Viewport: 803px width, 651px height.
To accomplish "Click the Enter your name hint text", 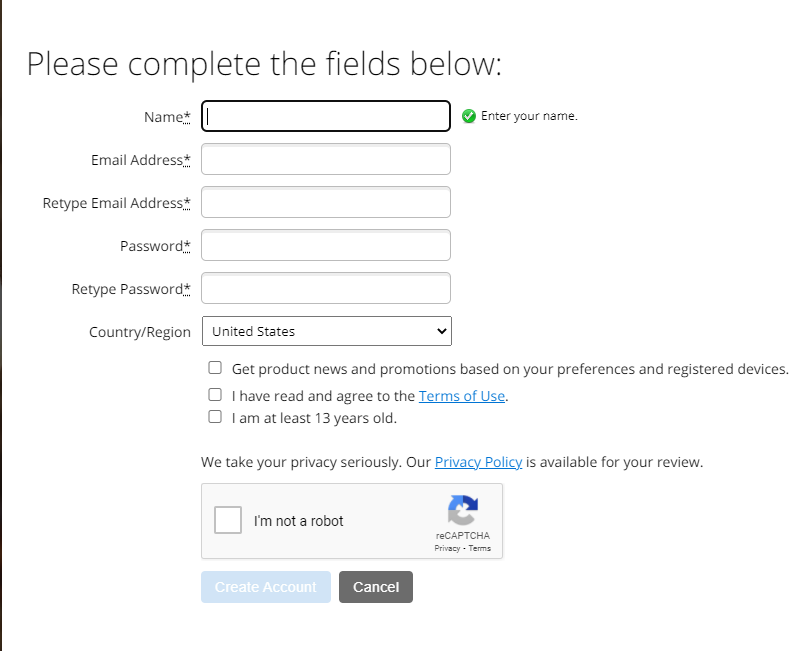I will click(529, 116).
